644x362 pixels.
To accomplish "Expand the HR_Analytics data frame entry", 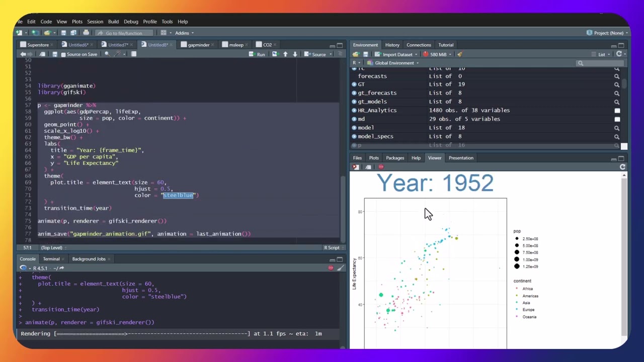I will 354,110.
